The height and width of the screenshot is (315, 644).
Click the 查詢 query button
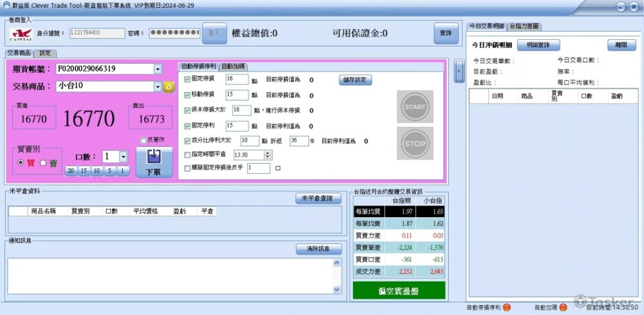(x=446, y=33)
